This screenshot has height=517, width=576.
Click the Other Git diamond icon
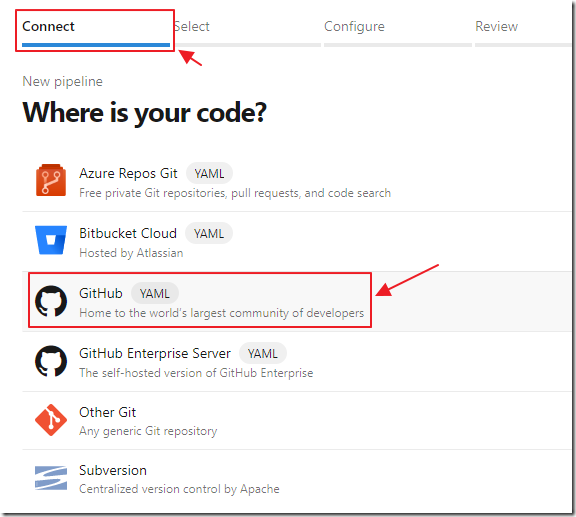(51, 420)
